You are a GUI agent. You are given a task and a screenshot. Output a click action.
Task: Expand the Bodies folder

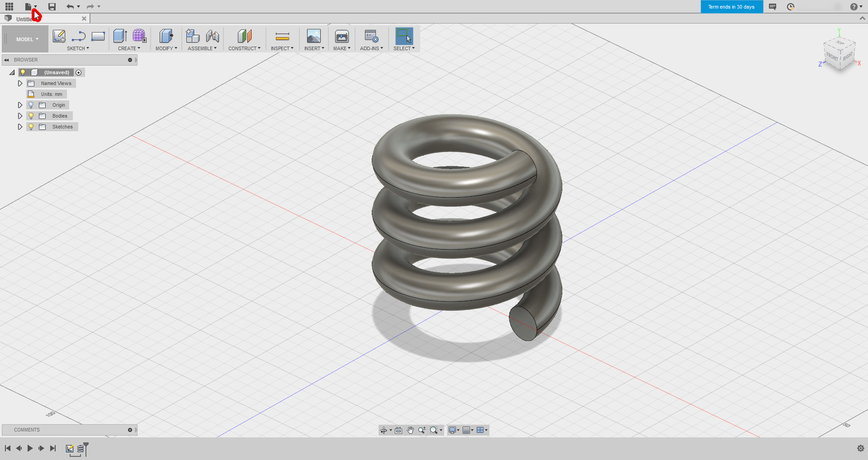click(x=20, y=116)
